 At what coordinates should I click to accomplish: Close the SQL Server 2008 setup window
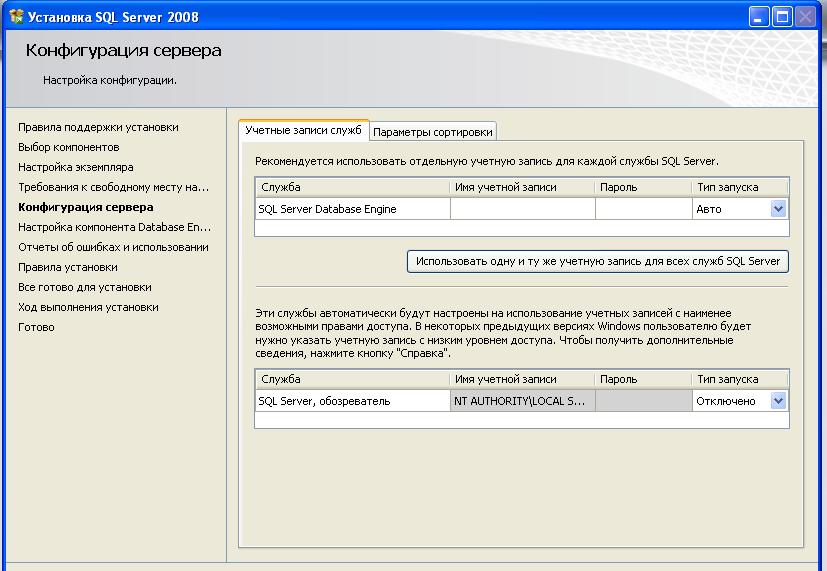tap(805, 17)
